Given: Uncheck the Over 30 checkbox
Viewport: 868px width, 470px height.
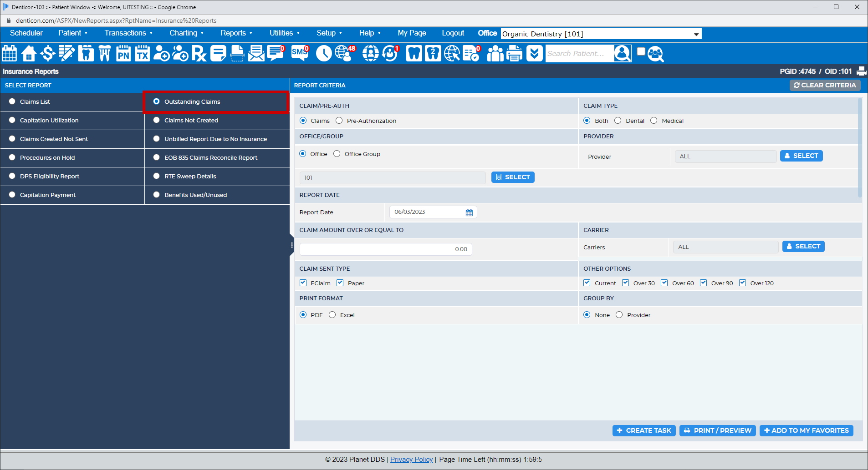Looking at the screenshot, I should pos(626,283).
